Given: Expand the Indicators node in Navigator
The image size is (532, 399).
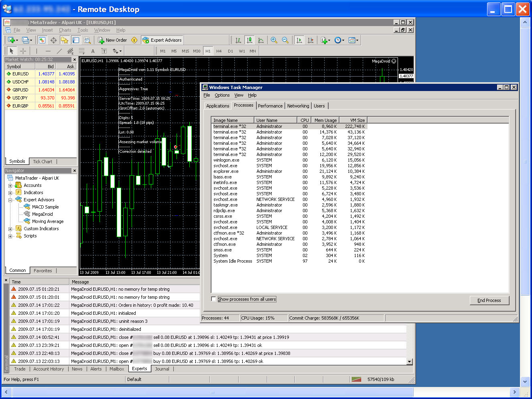Looking at the screenshot, I should click(10, 193).
